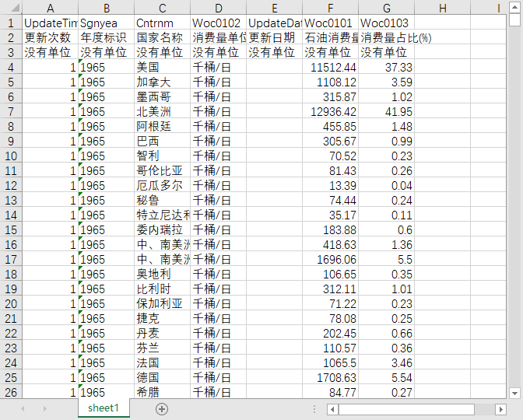Select country cell 厄瓜多尔
Image resolution: width=523 pixels, height=420 pixels.
(x=162, y=185)
